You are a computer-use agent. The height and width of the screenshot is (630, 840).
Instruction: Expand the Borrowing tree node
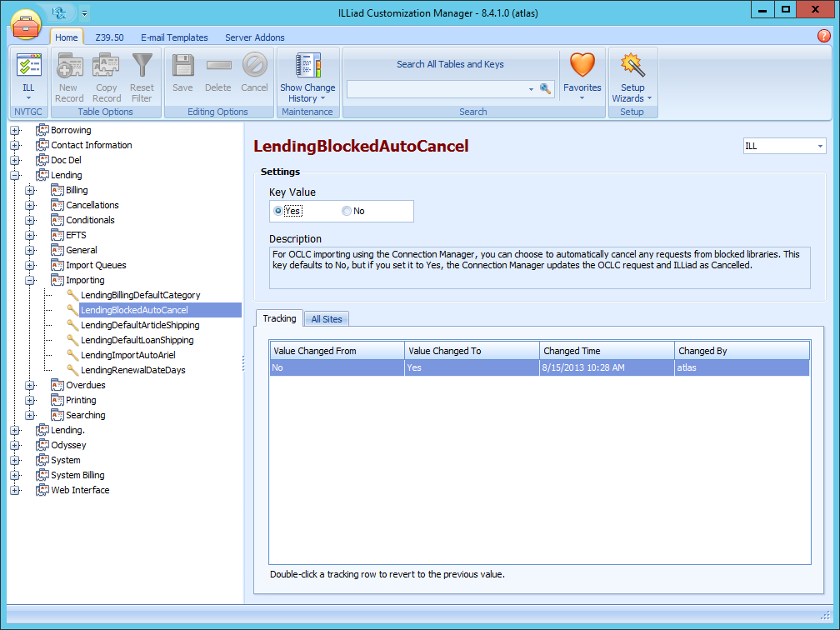(x=15, y=131)
